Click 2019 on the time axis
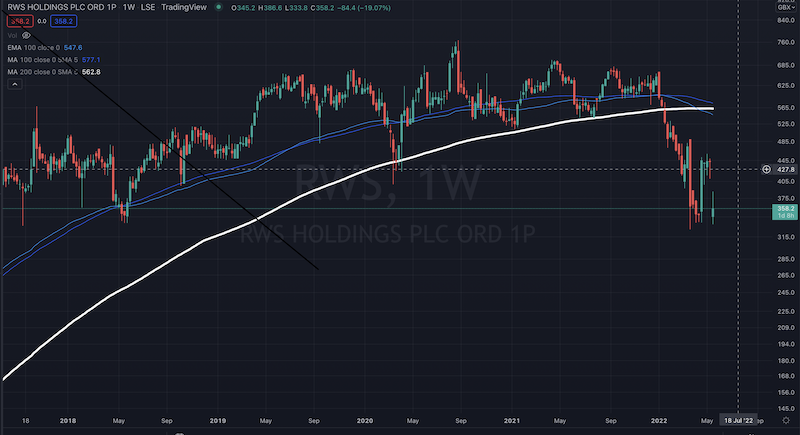 click(x=218, y=421)
